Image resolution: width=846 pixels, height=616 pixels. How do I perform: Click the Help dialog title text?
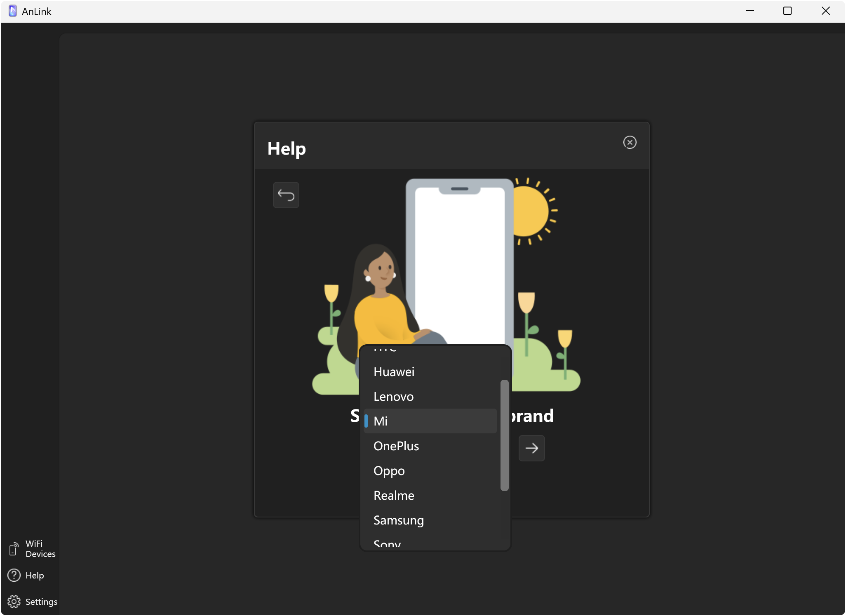pos(287,148)
